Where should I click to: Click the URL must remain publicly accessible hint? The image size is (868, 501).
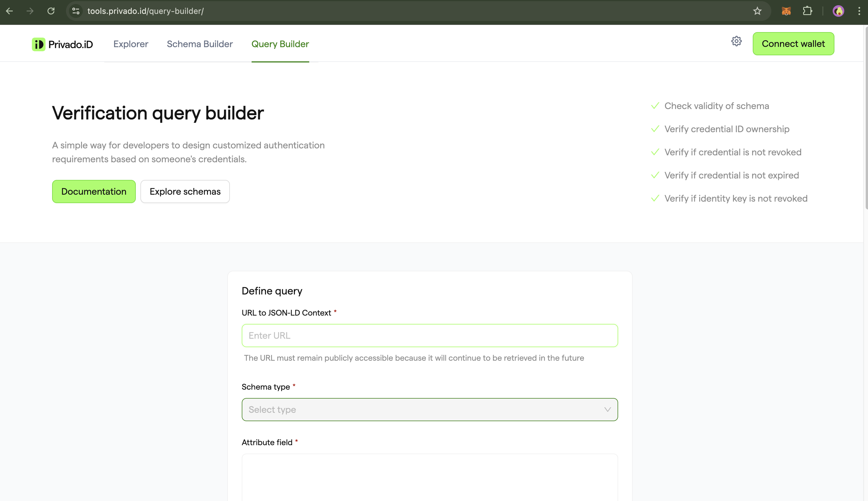pyautogui.click(x=414, y=358)
